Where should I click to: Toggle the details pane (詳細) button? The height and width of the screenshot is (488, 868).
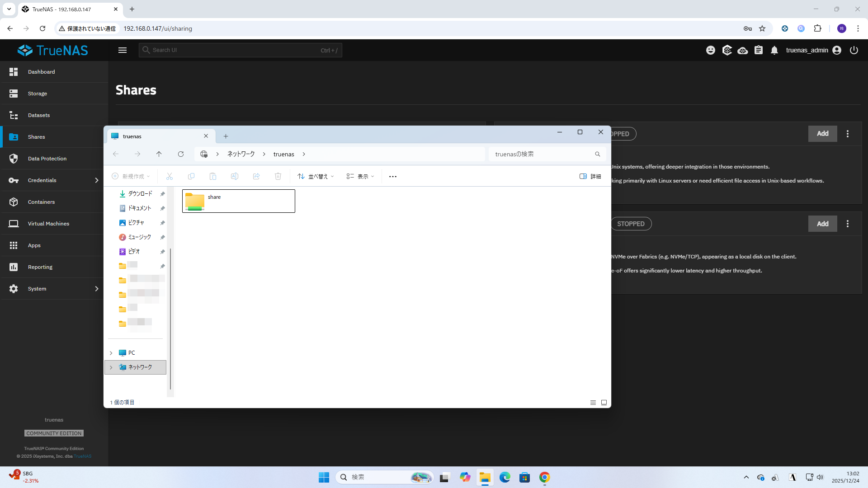tap(590, 177)
